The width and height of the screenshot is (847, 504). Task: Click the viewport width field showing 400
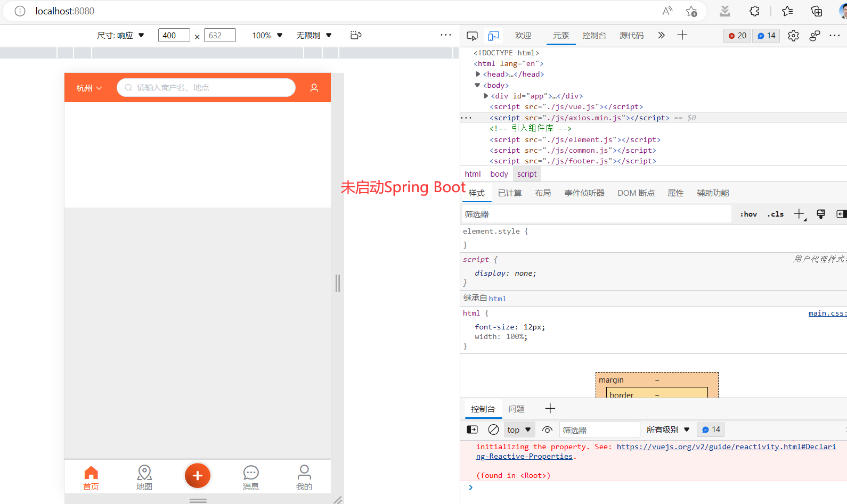click(x=174, y=35)
